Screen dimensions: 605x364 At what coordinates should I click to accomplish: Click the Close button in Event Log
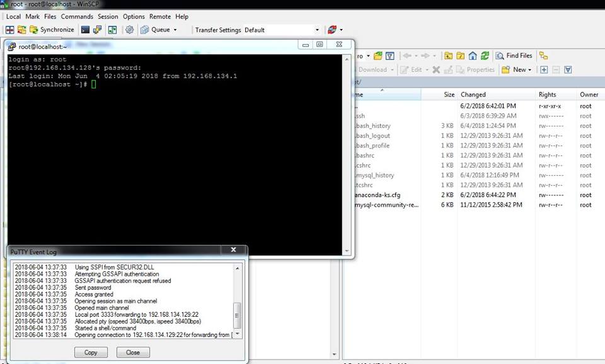click(133, 353)
